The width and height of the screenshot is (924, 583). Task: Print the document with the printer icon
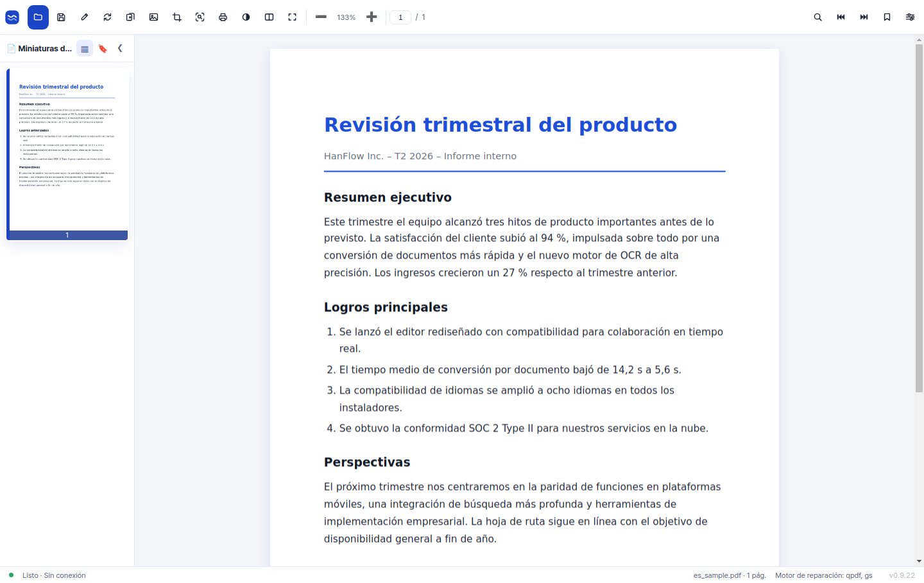tap(223, 17)
